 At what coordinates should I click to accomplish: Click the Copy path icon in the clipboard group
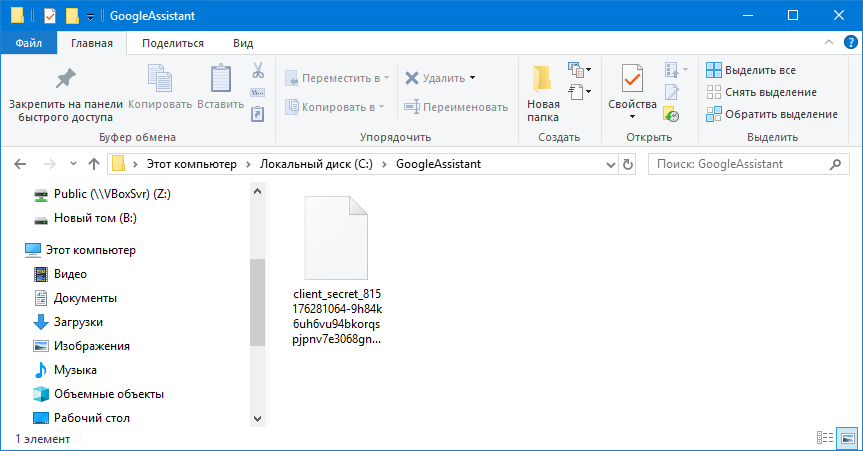(258, 93)
